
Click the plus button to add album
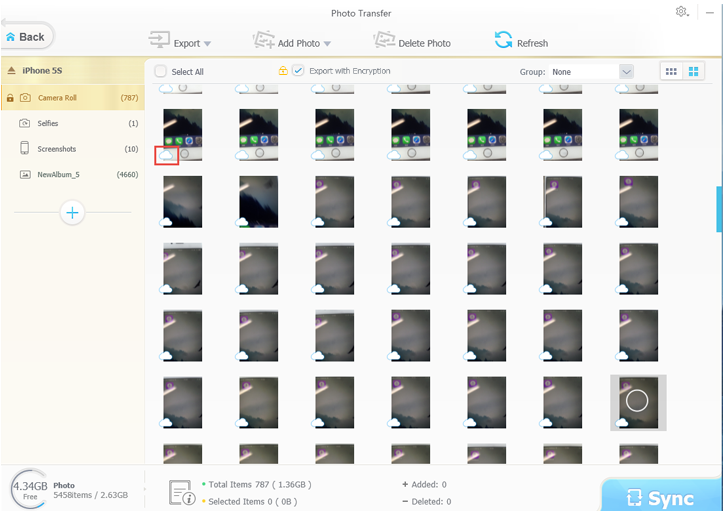tap(72, 213)
